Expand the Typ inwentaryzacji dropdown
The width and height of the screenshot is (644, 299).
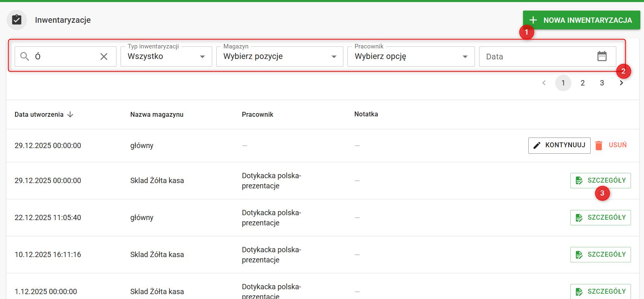pyautogui.click(x=166, y=57)
